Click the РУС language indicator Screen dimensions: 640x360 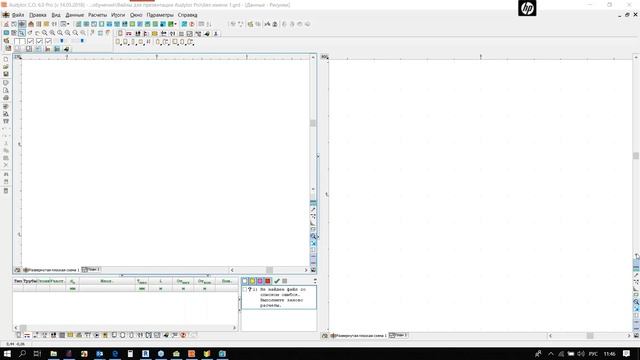point(593,354)
